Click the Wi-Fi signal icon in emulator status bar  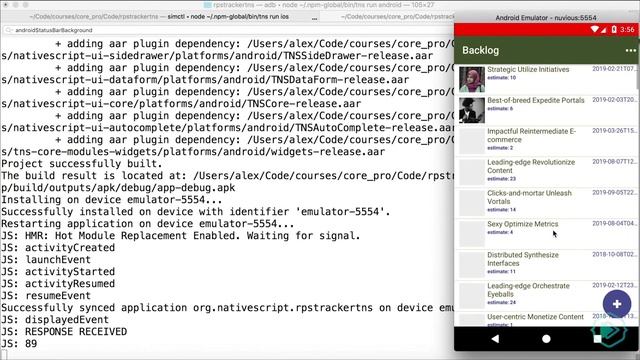[595, 29]
